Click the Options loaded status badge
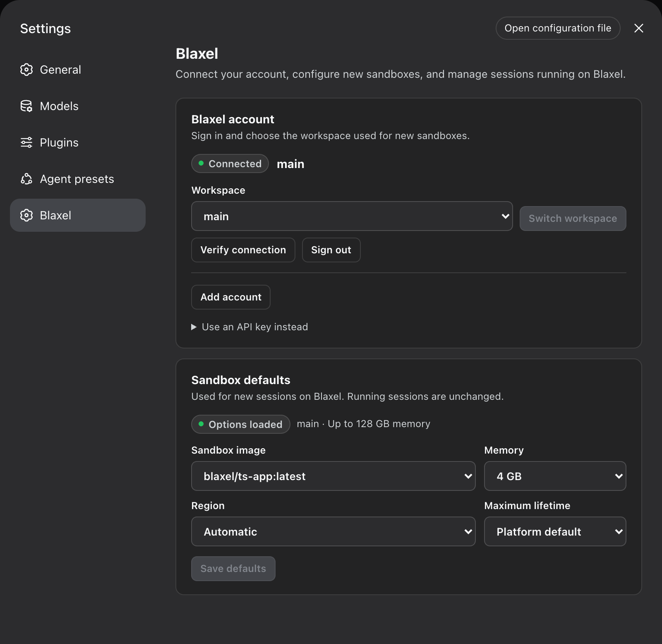662x644 pixels. [241, 424]
